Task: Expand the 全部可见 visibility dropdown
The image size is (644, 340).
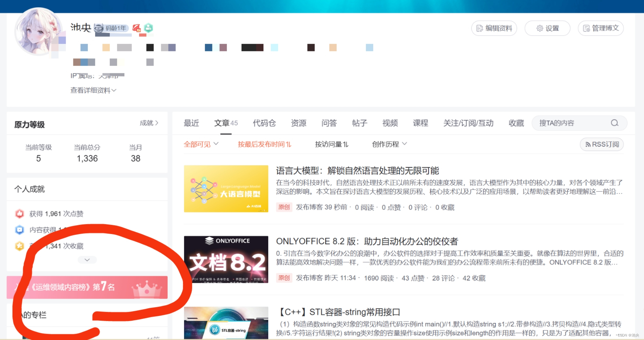Action: tap(201, 144)
